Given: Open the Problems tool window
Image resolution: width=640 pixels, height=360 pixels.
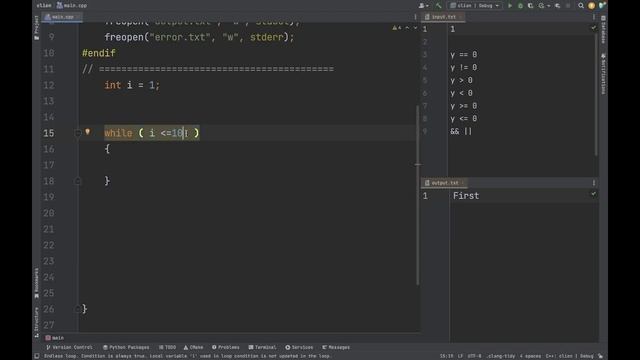Looking at the screenshot, I should tap(226, 347).
